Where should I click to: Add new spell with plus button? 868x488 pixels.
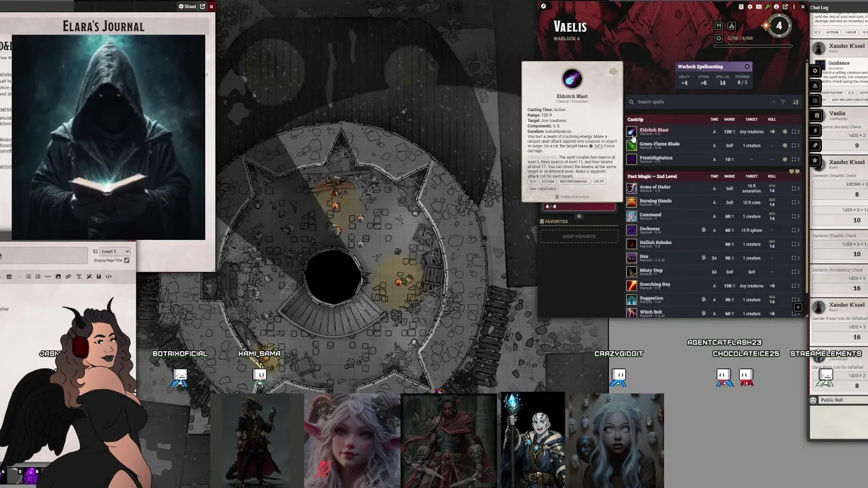797,307
